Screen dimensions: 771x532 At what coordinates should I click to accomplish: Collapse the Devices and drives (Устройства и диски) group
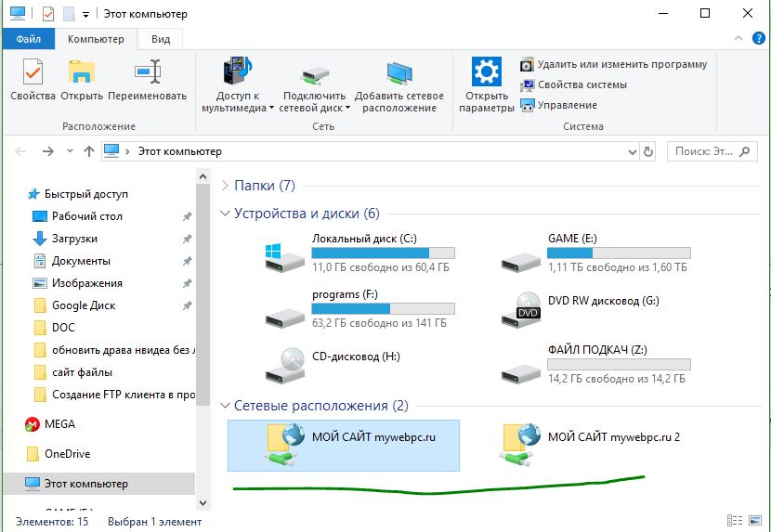225,214
